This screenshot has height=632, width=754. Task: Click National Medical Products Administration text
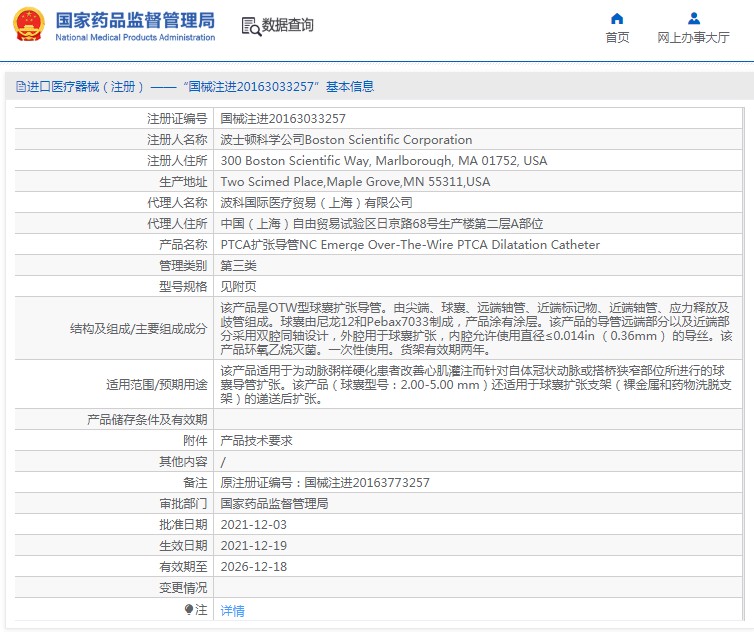(x=135, y=38)
